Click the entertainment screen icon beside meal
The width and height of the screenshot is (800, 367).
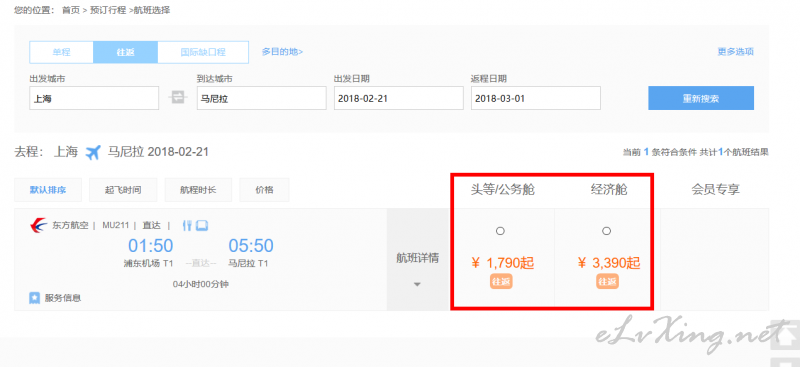point(202,225)
